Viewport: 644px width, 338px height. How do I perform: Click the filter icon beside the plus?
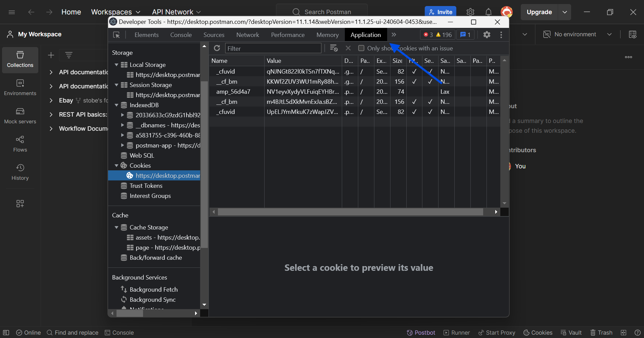click(x=69, y=55)
